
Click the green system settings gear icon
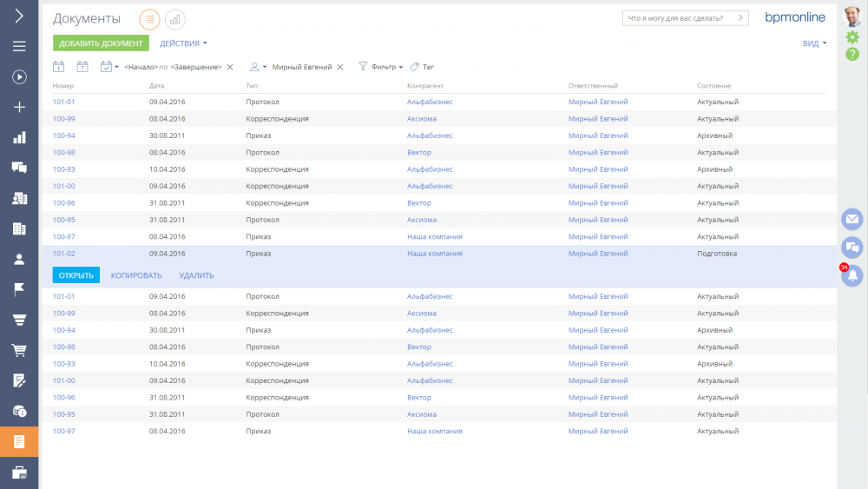(x=852, y=37)
